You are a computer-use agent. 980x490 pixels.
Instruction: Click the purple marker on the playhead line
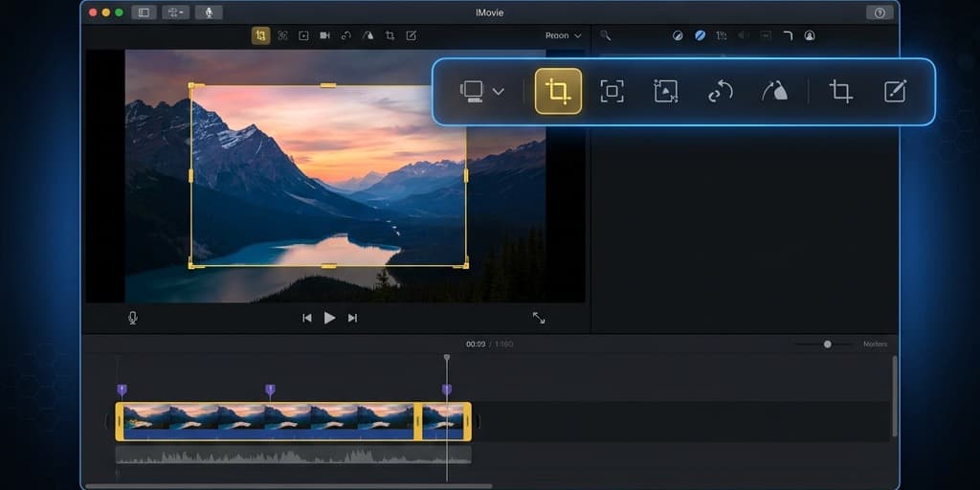(447, 390)
